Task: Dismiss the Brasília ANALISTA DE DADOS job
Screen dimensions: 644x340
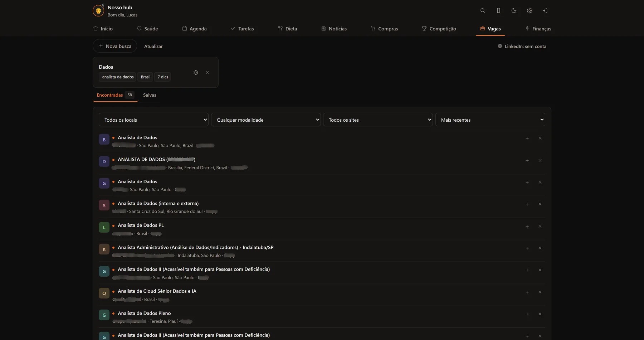Action: (x=540, y=161)
